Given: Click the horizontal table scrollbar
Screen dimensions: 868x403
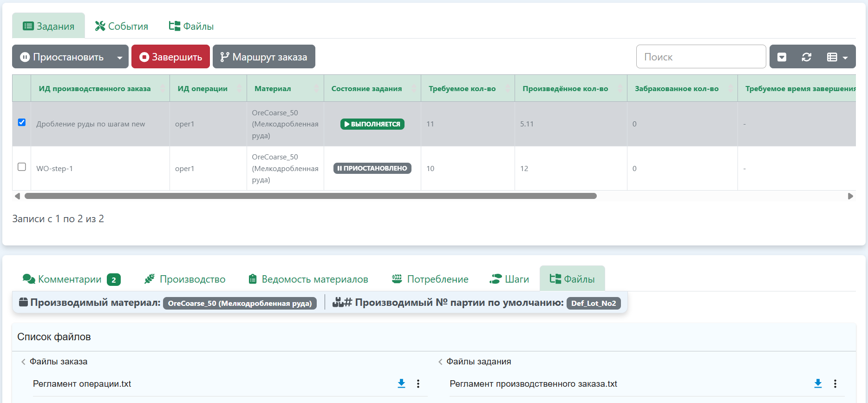Looking at the screenshot, I should [x=310, y=196].
